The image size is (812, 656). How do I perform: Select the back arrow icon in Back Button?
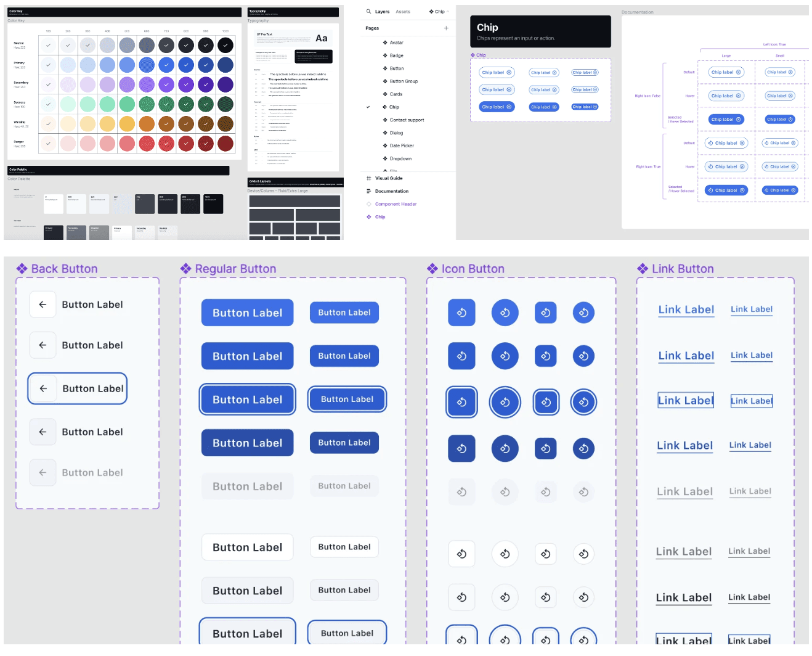point(43,304)
